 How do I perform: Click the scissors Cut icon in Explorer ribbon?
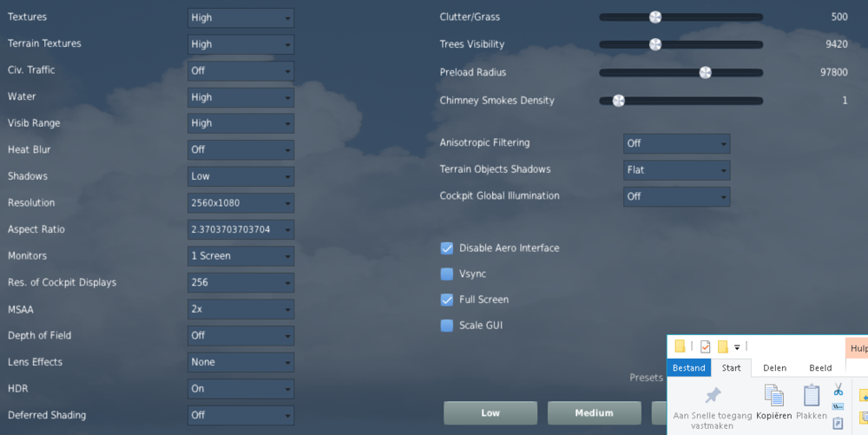pyautogui.click(x=838, y=390)
